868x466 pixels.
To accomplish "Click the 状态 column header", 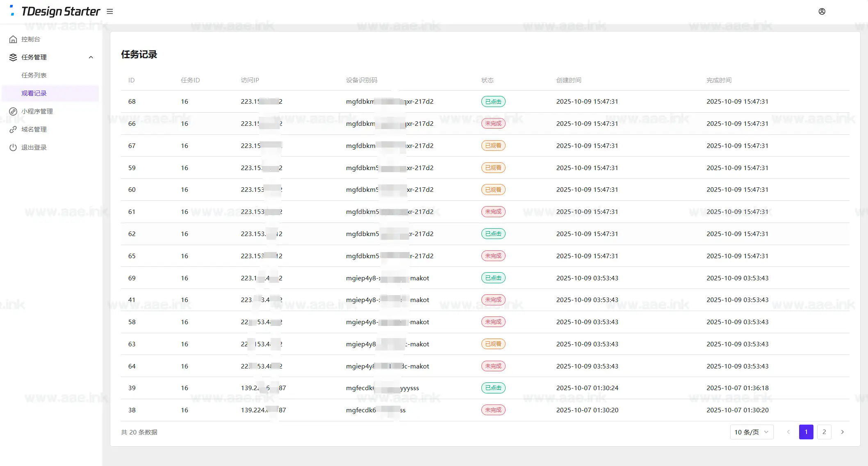I will 487,80.
